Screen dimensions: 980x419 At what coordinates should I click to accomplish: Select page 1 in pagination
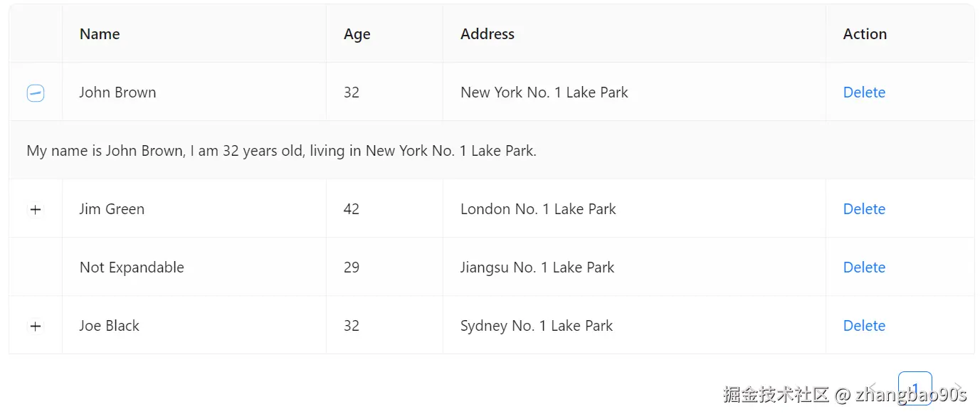coord(915,388)
